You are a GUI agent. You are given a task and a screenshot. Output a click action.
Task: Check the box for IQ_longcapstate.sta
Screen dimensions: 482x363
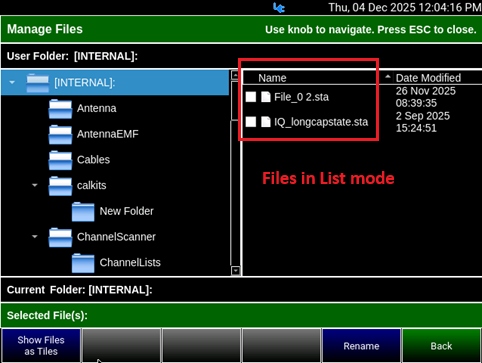251,122
